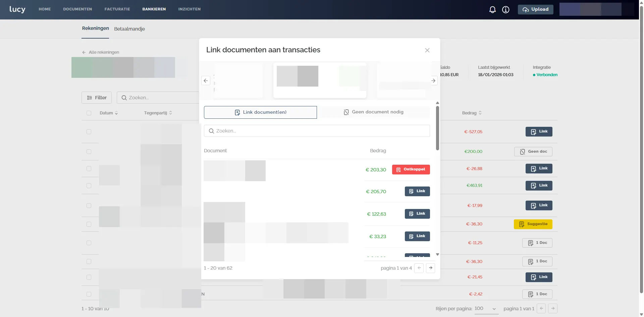This screenshot has width=644, height=317.
Task: Sort transactions by Tegenpartij
Action: [x=158, y=113]
